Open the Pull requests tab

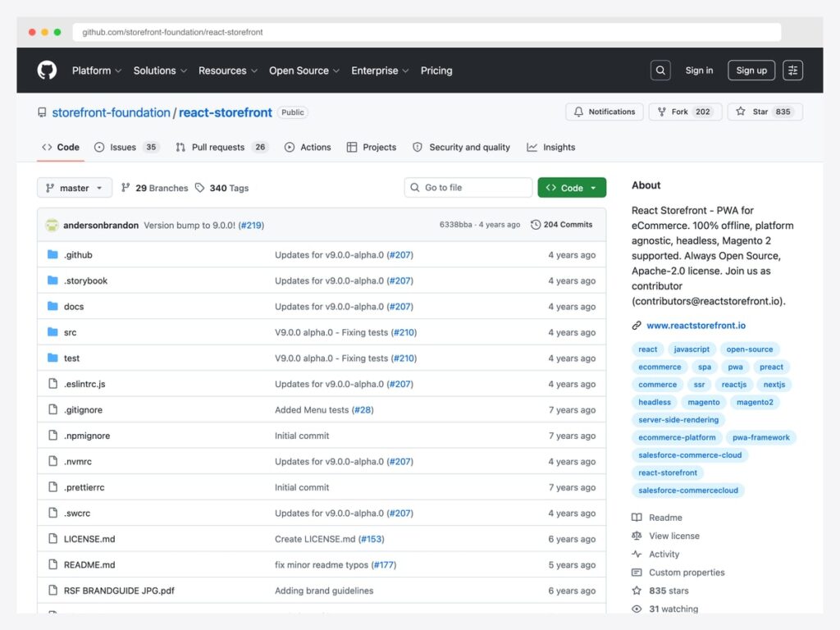(x=221, y=148)
